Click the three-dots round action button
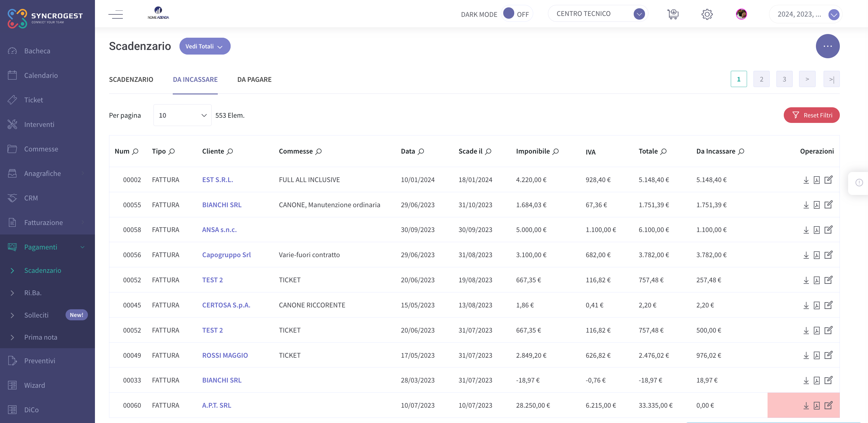The width and height of the screenshot is (868, 423). pos(828,46)
